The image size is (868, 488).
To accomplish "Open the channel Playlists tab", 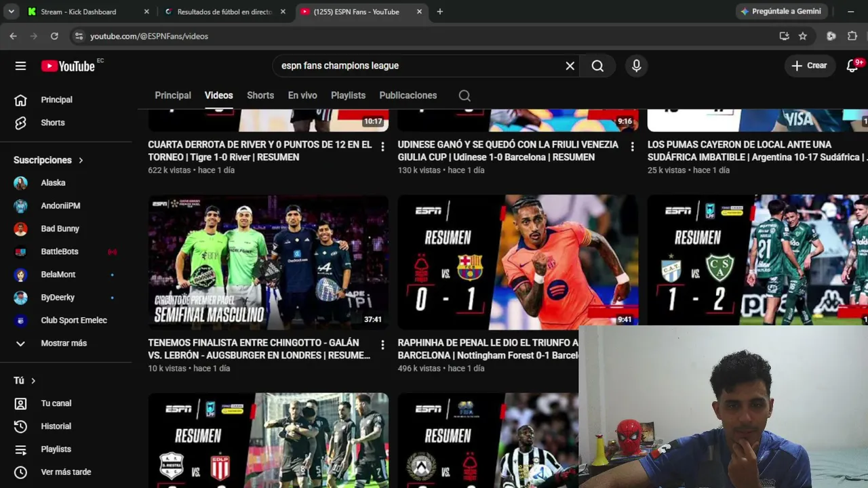I will point(348,96).
